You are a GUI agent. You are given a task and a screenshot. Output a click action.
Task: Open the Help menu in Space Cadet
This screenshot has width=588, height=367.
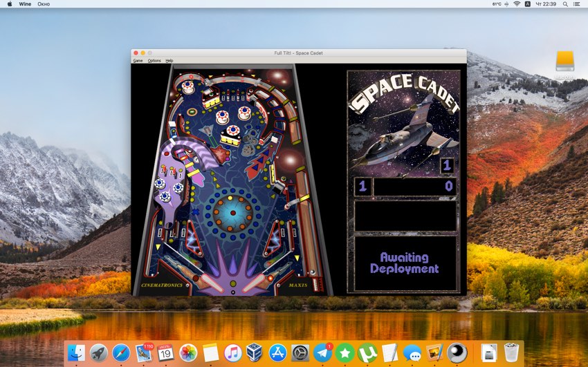169,61
